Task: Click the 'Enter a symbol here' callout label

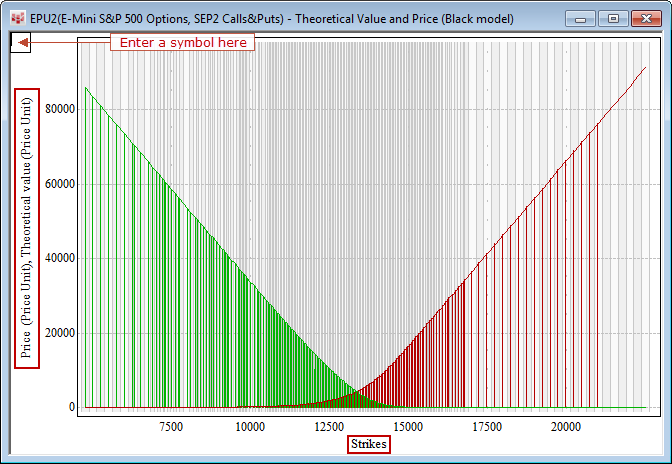Action: point(180,42)
